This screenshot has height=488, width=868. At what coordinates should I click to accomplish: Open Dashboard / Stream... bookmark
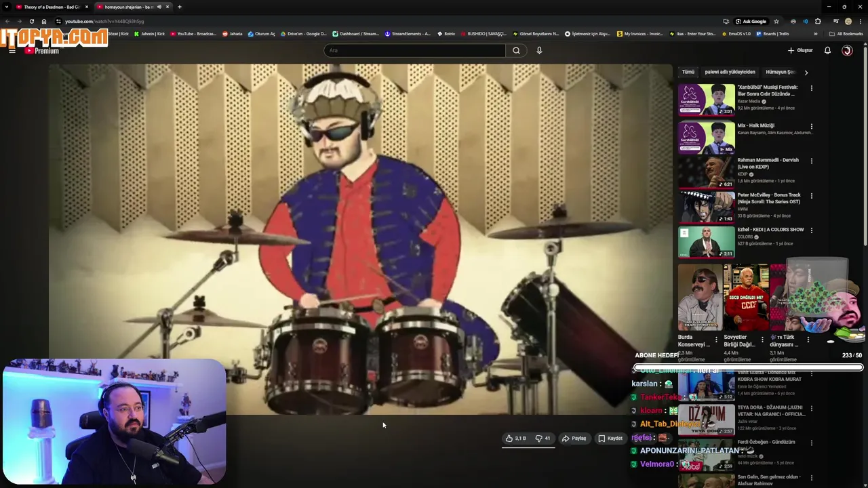click(x=355, y=33)
